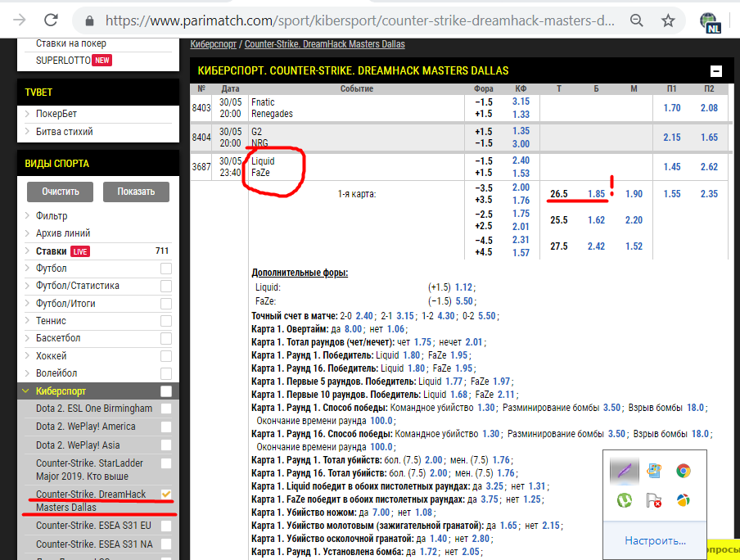Image resolution: width=740 pixels, height=560 pixels.
Task: Expand the Битва стихий item
Action: point(27,131)
